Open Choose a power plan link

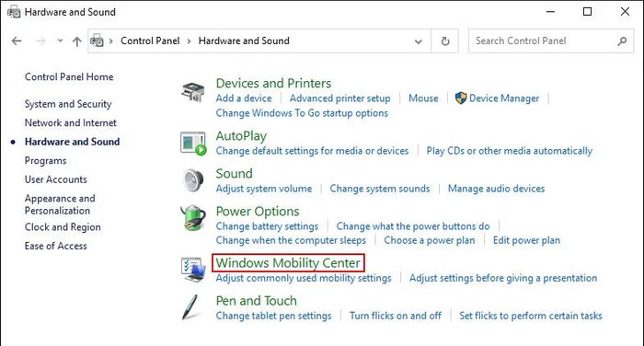(430, 240)
